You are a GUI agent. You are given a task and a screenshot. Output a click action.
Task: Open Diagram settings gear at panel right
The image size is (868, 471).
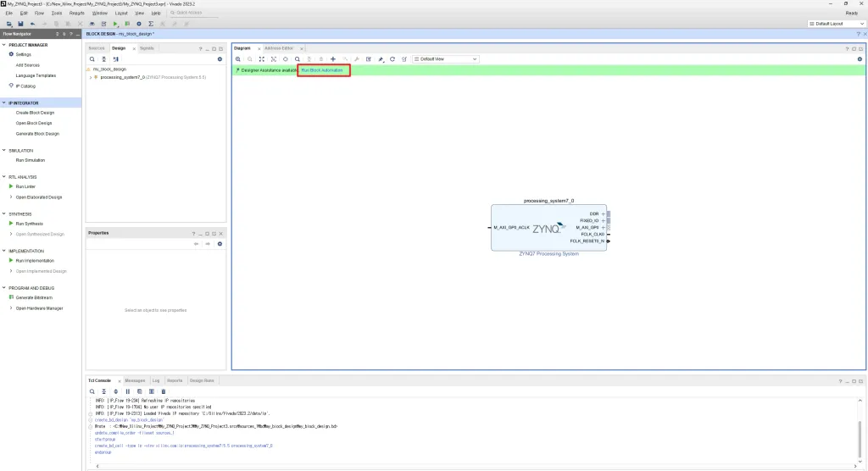(x=860, y=59)
